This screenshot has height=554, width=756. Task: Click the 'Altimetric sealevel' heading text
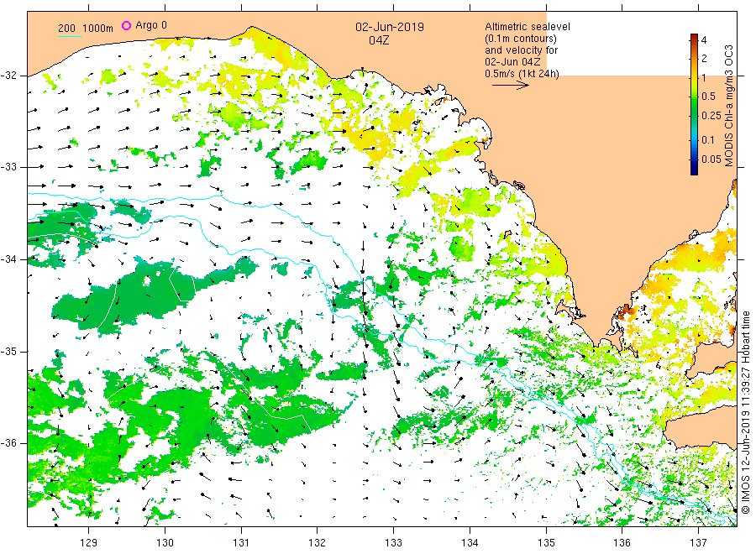[528, 27]
